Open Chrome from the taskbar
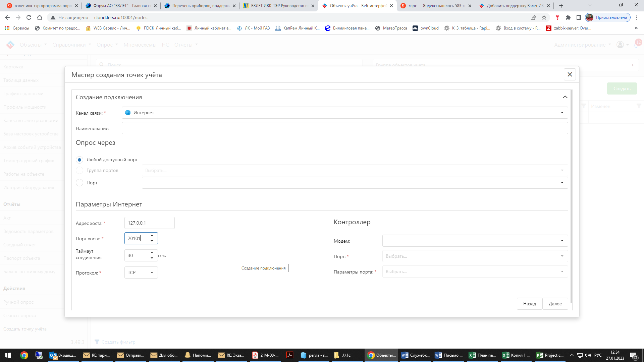 pyautogui.click(x=24, y=355)
